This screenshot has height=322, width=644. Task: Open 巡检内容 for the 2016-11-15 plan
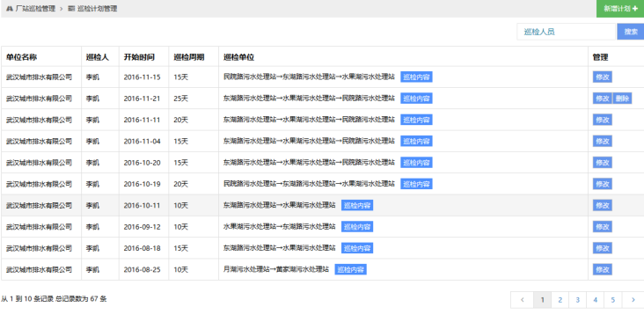coord(416,77)
